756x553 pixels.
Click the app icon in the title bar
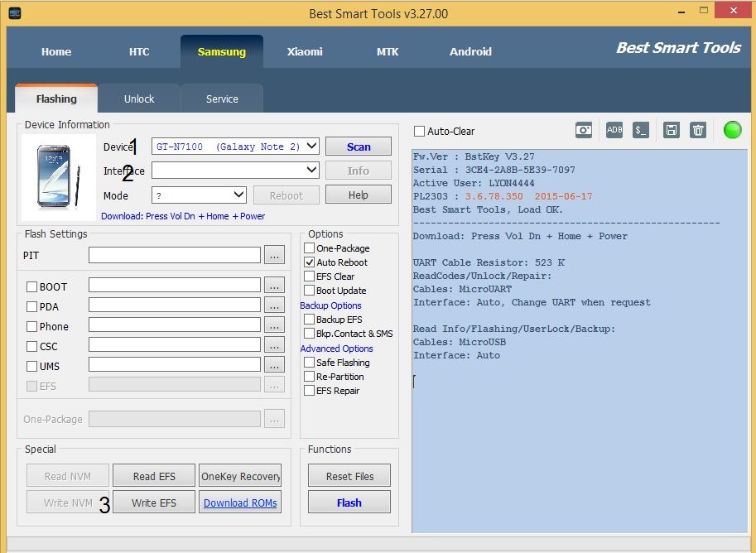click(15, 13)
